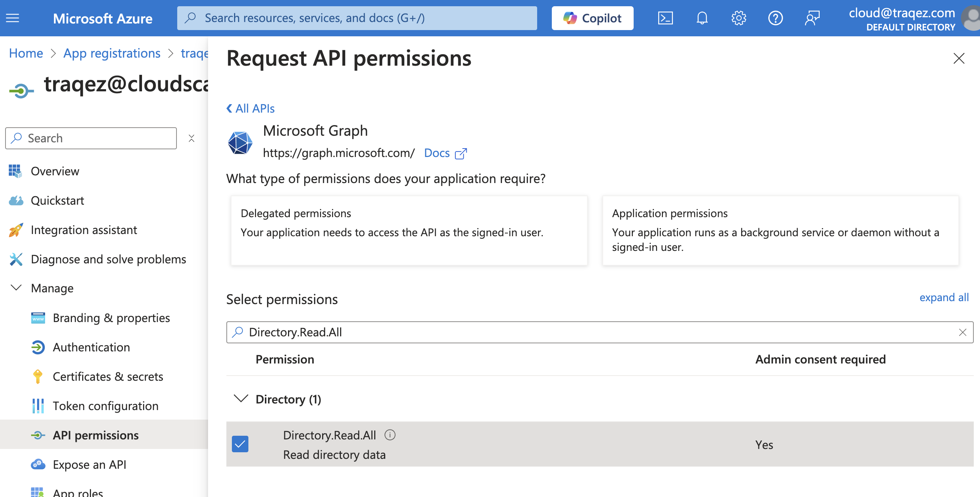Open the Cloud Shell terminal icon
Viewport: 980px width, 497px height.
(665, 18)
